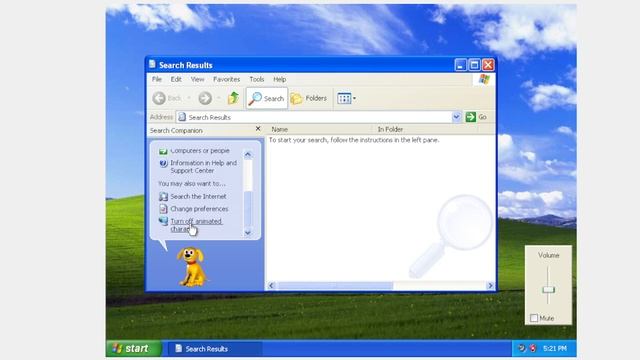Click the Volume slider handle
Viewport: 640px width, 360px height.
pos(548,290)
